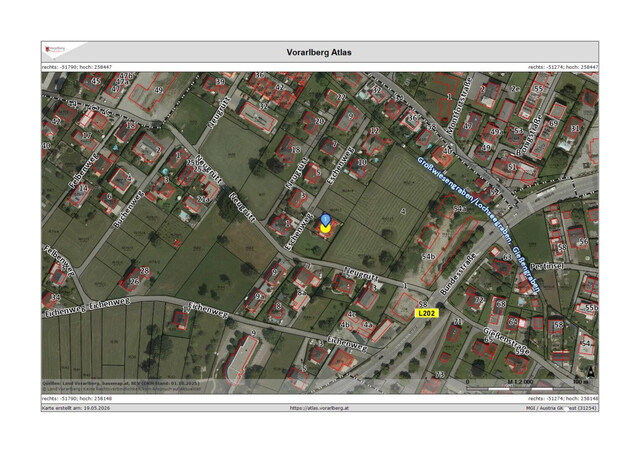Viewport: 640px width, 453px height.
Task: Click the Karte erstellt am date text
Action: click(76, 408)
